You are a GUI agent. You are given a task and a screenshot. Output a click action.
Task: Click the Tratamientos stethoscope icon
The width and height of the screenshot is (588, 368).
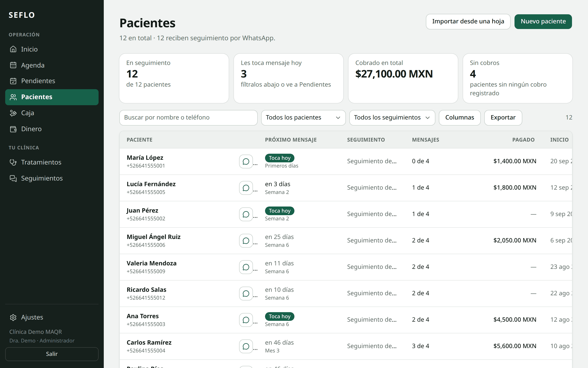tap(13, 162)
